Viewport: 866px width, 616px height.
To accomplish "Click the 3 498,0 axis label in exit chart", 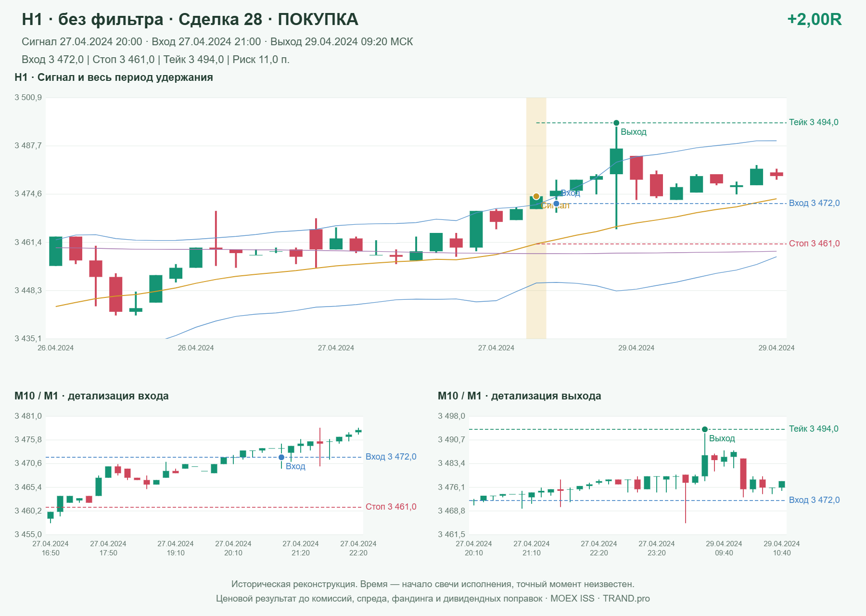I will click(x=451, y=416).
